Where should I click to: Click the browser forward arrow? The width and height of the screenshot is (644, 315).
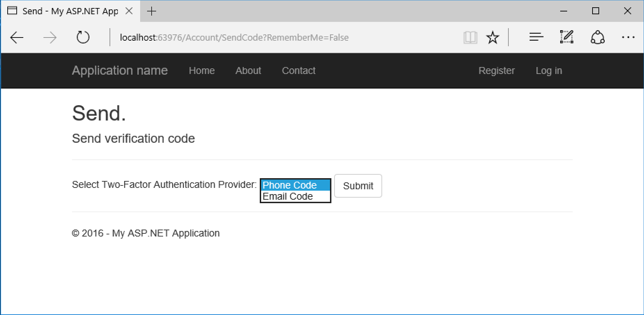tap(50, 37)
